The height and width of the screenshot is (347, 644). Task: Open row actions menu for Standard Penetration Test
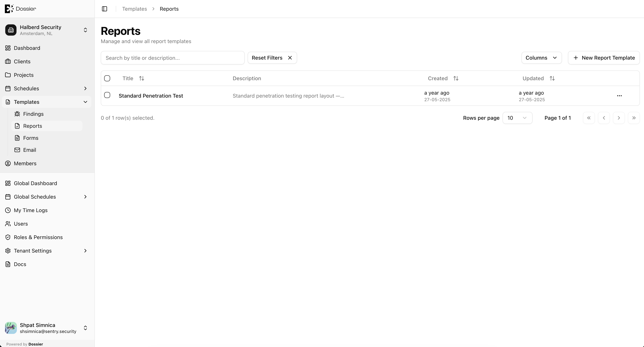point(619,96)
